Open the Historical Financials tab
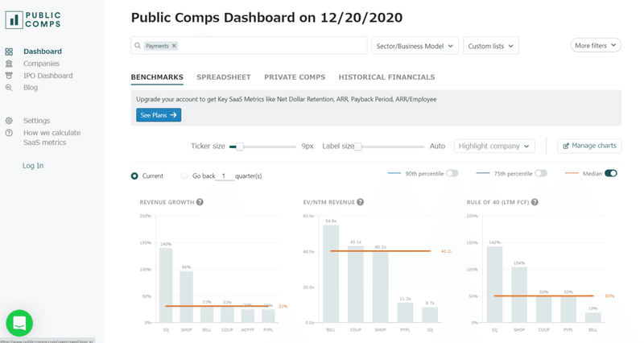Screen dimensions: 644x343 pos(386,77)
